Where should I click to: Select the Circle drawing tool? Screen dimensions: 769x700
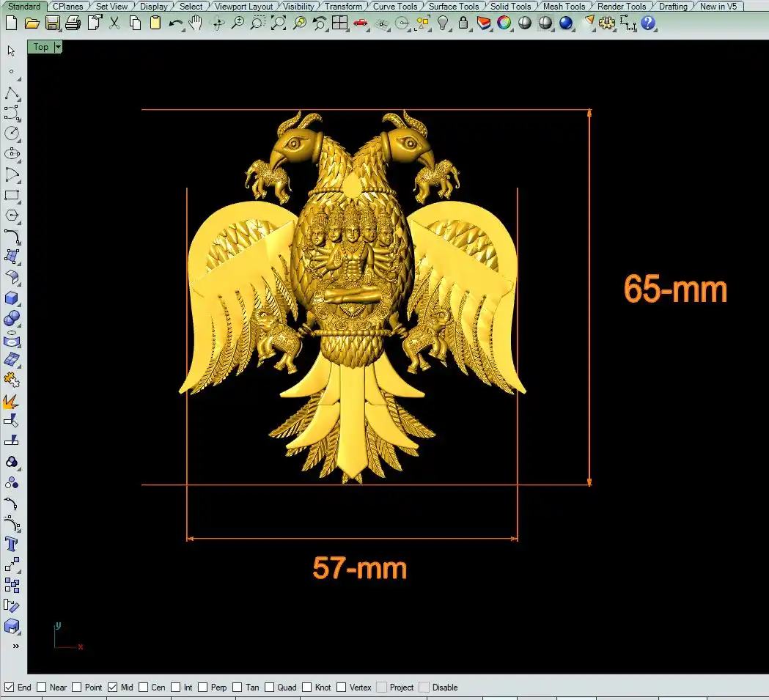click(x=12, y=133)
